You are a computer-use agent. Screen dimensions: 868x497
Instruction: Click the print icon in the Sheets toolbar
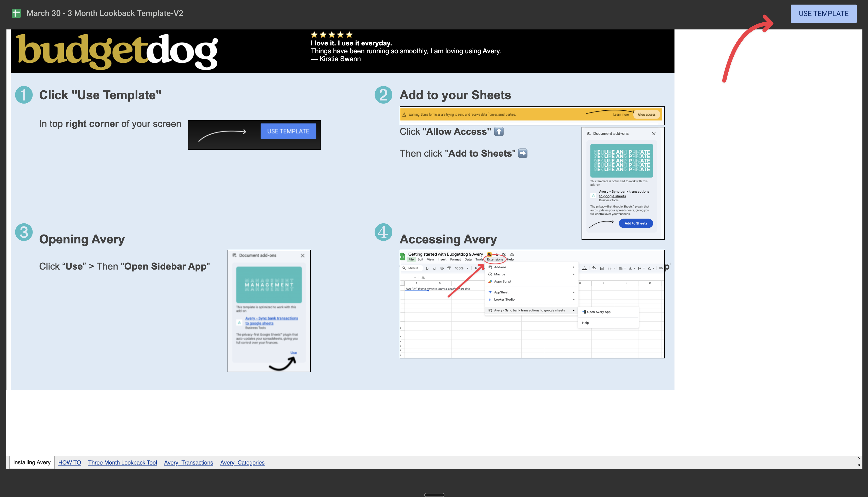[x=442, y=269]
